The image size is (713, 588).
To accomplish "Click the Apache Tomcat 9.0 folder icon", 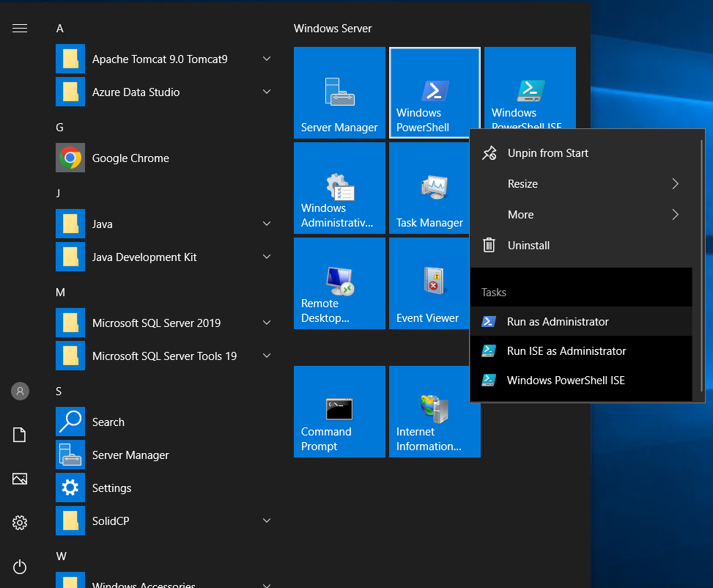I will pyautogui.click(x=70, y=59).
